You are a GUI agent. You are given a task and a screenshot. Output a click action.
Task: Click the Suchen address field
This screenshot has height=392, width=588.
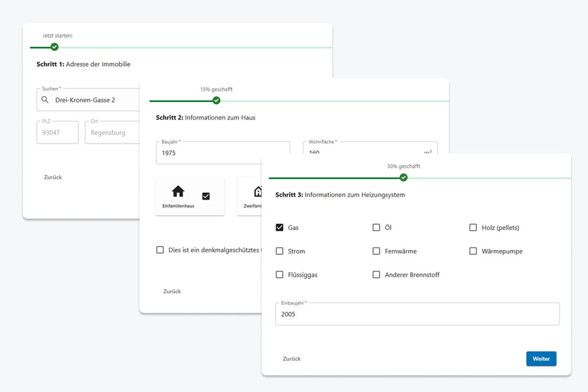pos(88,100)
